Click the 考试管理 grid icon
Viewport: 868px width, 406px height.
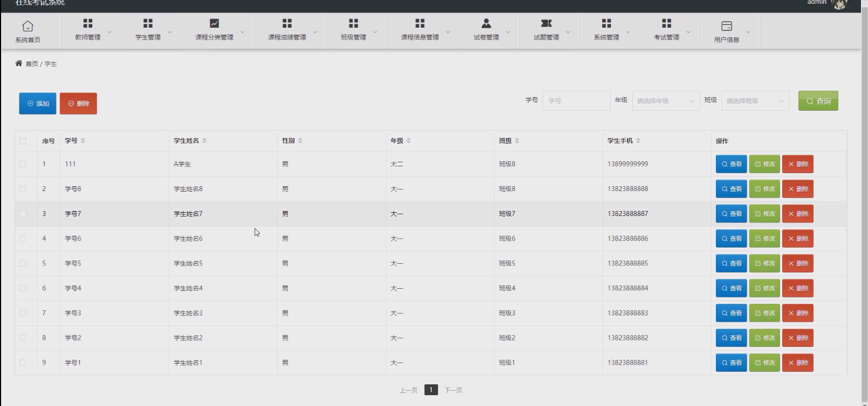click(666, 23)
